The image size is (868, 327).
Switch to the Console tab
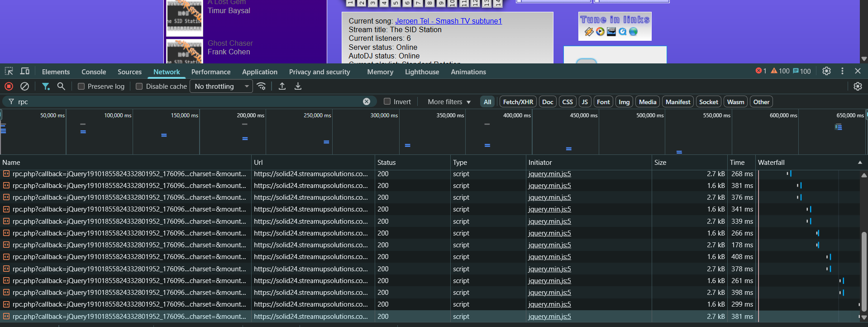click(94, 72)
